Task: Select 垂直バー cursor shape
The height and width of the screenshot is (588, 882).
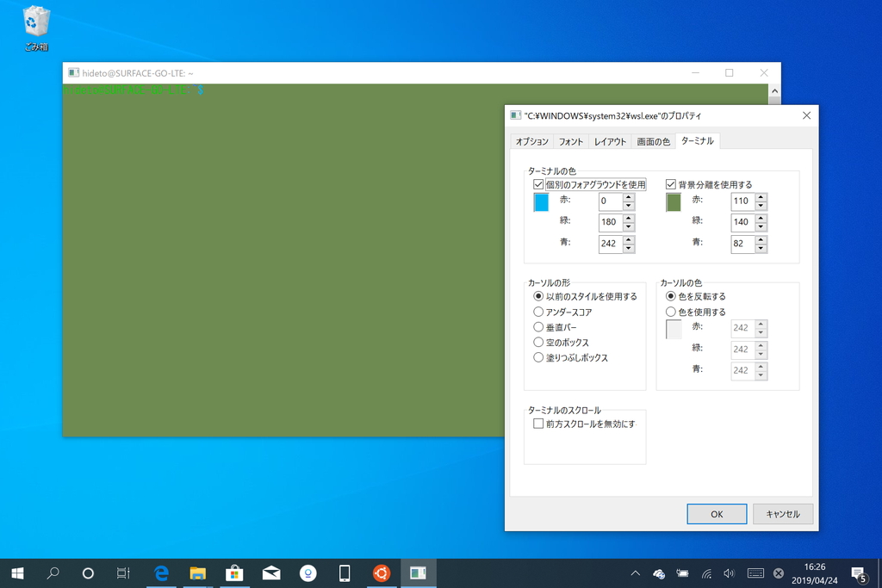Action: 538,326
